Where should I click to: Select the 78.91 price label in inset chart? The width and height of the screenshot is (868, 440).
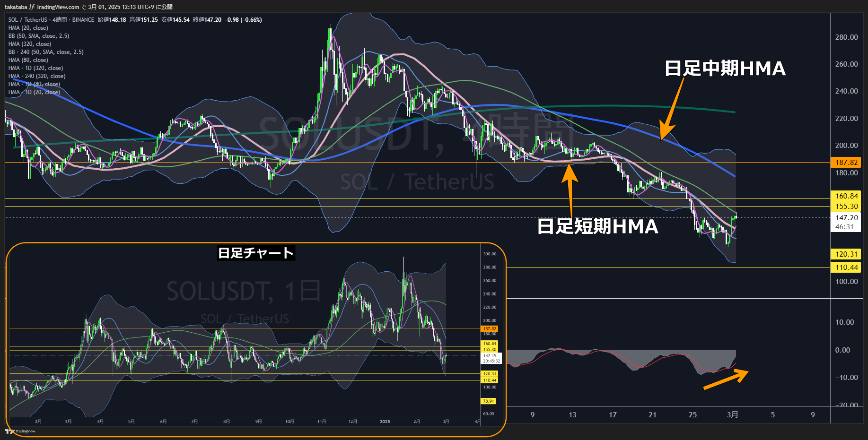pyautogui.click(x=489, y=401)
